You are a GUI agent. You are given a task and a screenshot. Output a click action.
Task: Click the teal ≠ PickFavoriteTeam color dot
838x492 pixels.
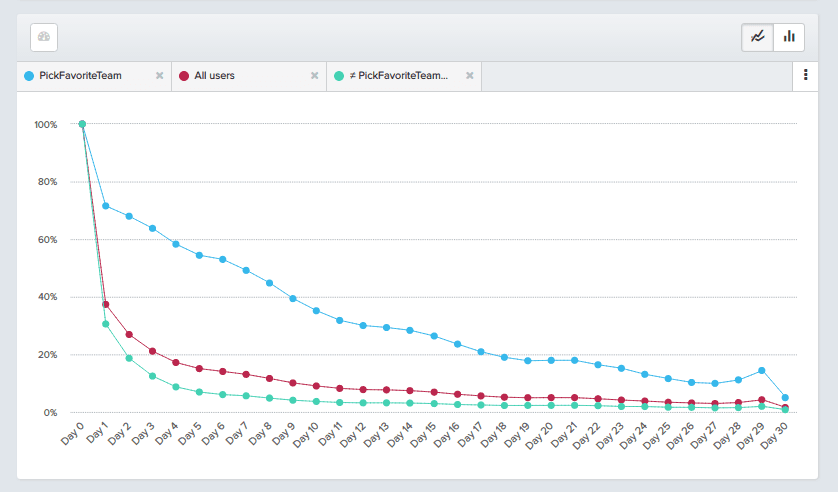[x=340, y=76]
